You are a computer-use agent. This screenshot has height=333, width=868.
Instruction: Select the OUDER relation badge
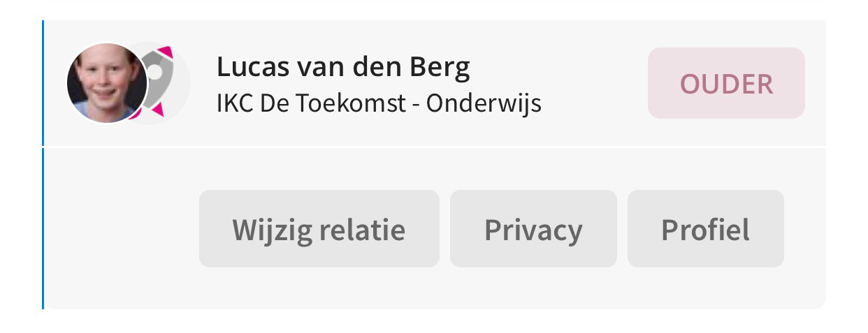pyautogui.click(x=726, y=83)
